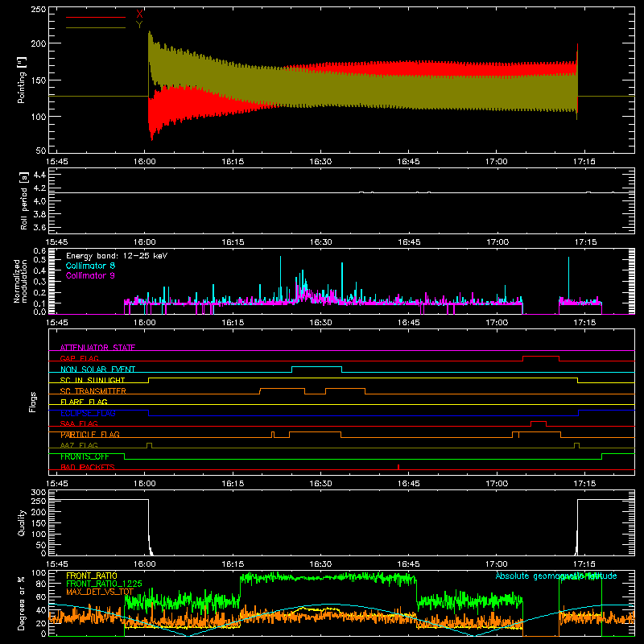
Task: Click the Quality axis title
Action: pos(22,522)
